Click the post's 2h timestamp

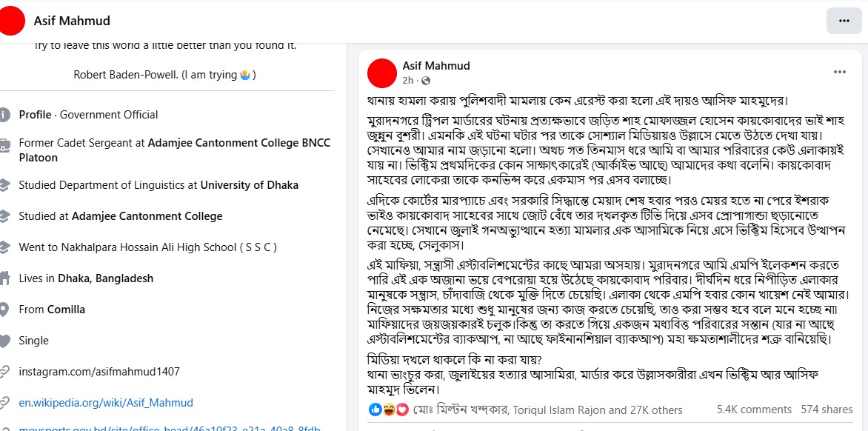click(408, 80)
